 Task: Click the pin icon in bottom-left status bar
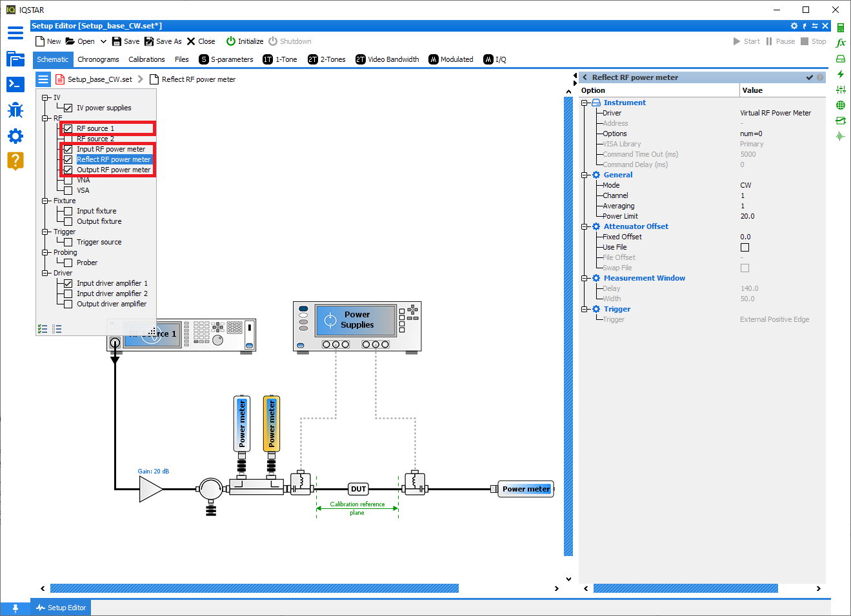[15, 608]
